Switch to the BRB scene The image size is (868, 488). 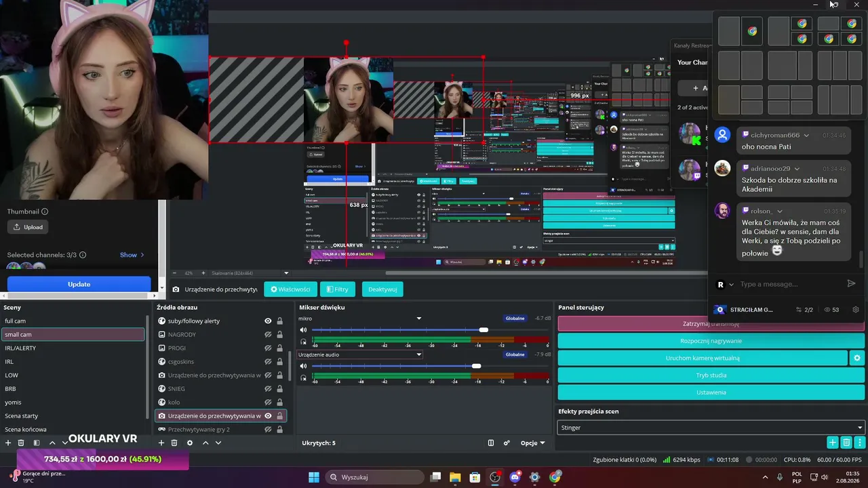73,388
